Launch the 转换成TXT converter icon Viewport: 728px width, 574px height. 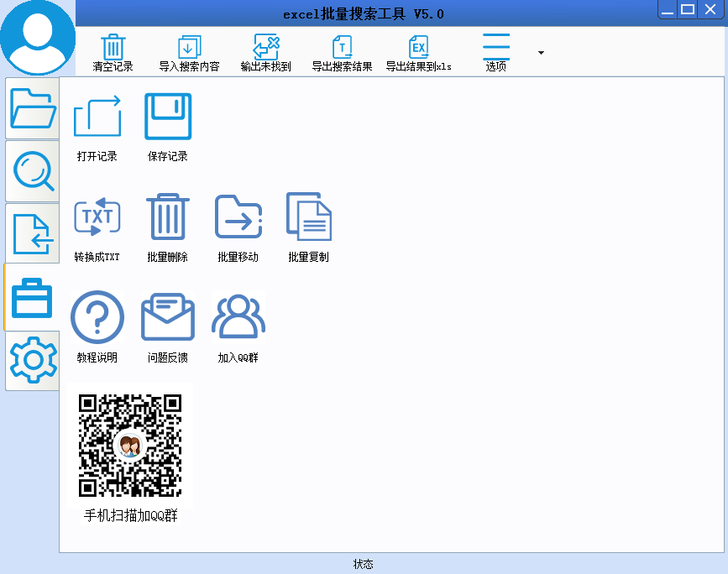click(x=97, y=217)
